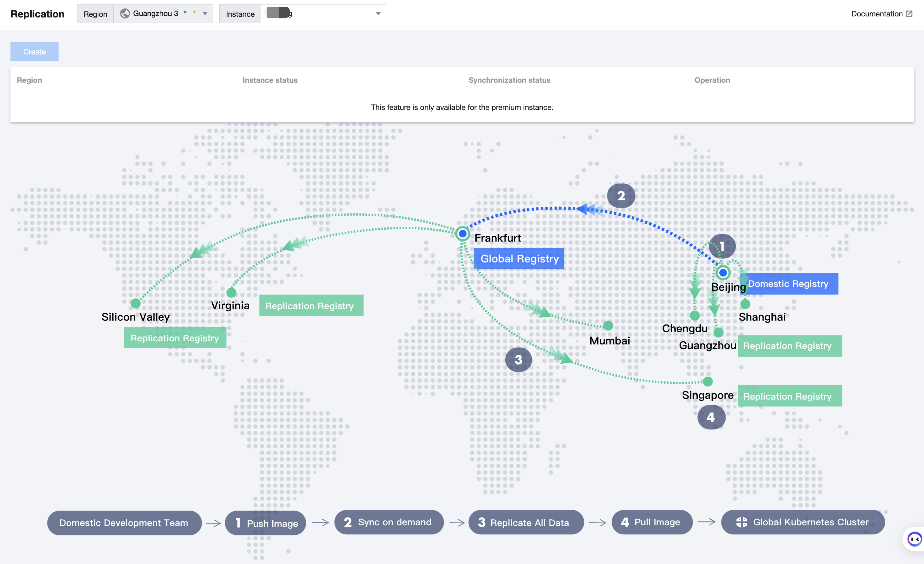Click the Instance dropdown arrow

pyautogui.click(x=378, y=14)
